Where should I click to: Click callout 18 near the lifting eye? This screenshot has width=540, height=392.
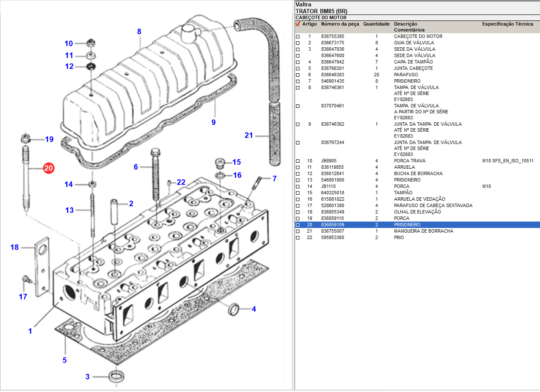(x=15, y=247)
